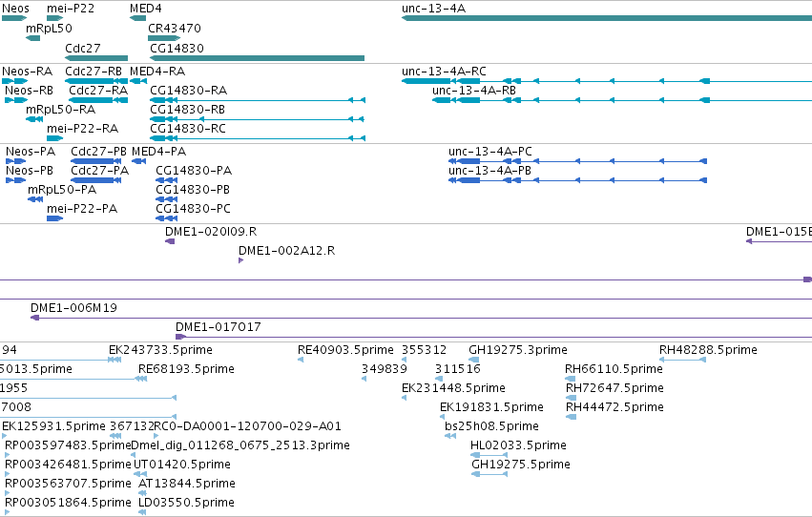Click the HL02033.5prime EST glyph
This screenshot has height=517, width=812.
point(489,455)
